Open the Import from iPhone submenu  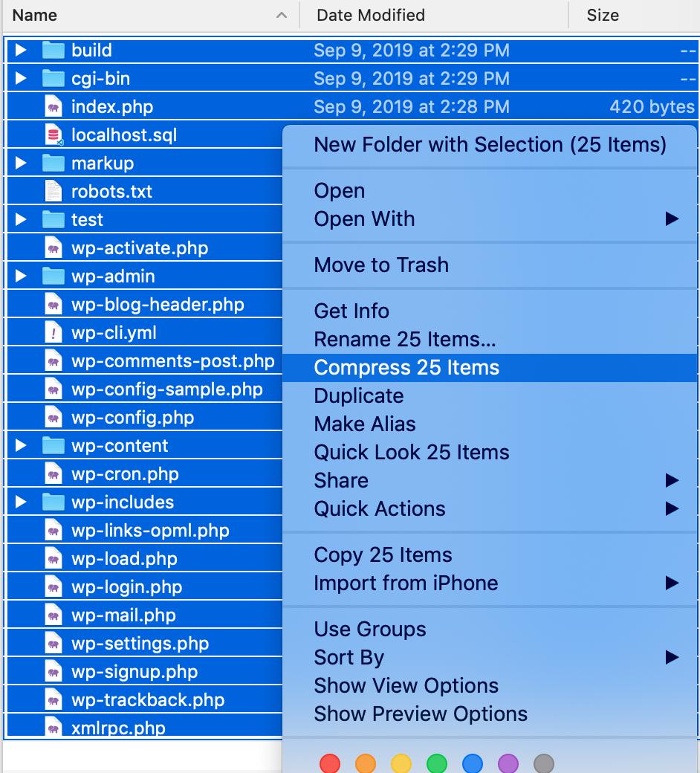pos(490,583)
